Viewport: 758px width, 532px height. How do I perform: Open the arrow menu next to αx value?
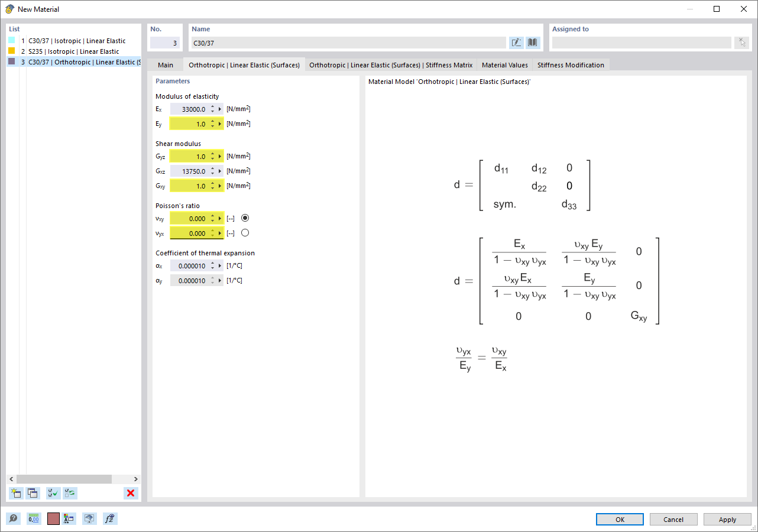[x=220, y=266]
